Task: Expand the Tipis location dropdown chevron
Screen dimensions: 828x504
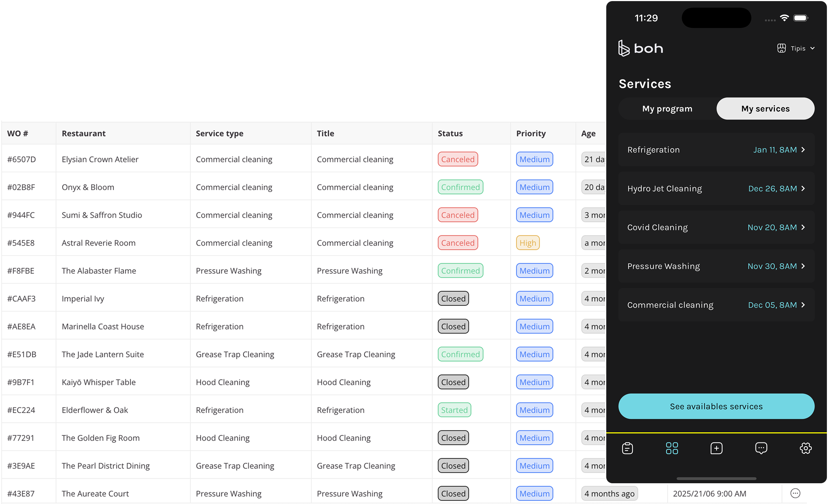Action: pyautogui.click(x=812, y=48)
